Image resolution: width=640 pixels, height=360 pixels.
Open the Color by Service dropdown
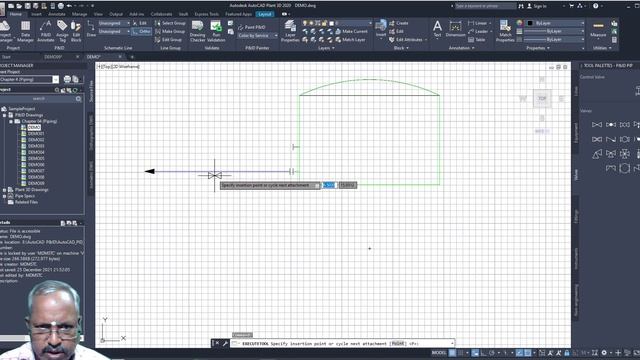(x=257, y=36)
